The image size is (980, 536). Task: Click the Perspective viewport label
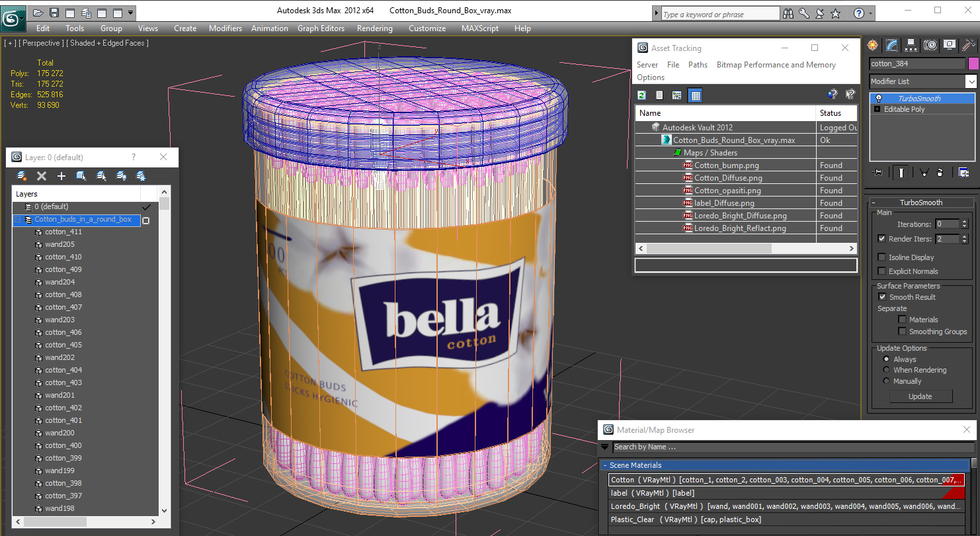click(42, 43)
